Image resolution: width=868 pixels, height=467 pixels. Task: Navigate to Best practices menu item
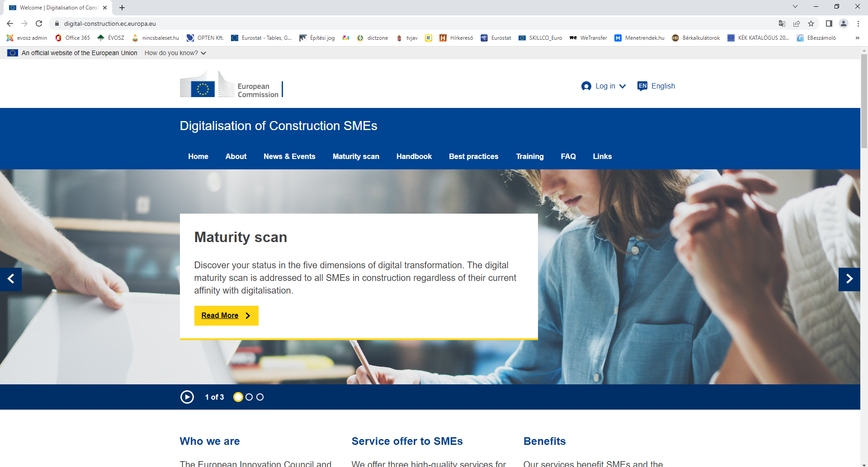[x=473, y=156]
